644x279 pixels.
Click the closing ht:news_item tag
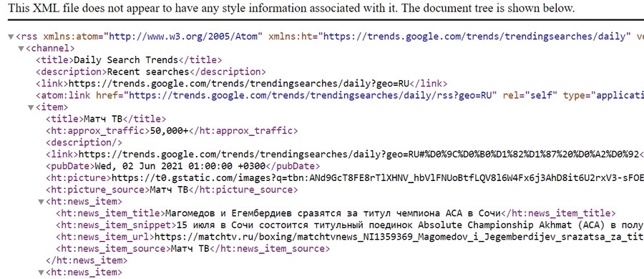(x=87, y=260)
